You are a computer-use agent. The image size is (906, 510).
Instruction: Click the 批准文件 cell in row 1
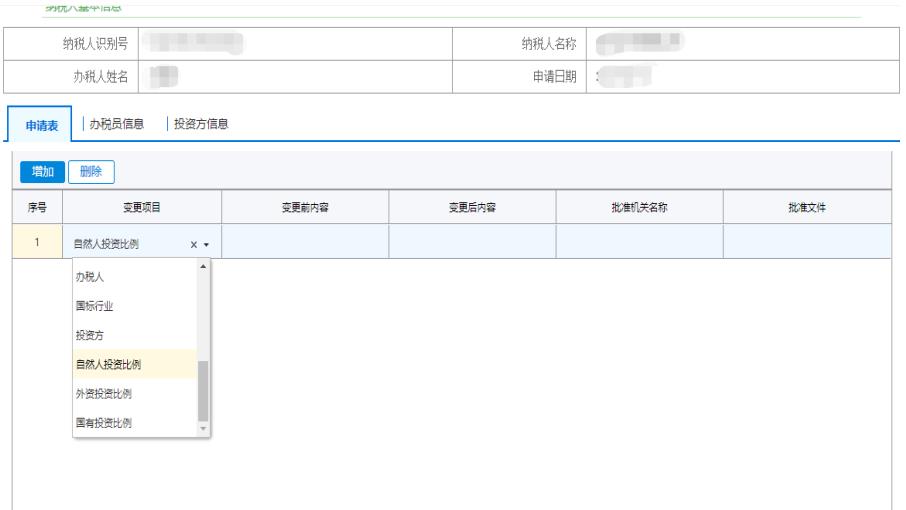pyautogui.click(x=806, y=242)
